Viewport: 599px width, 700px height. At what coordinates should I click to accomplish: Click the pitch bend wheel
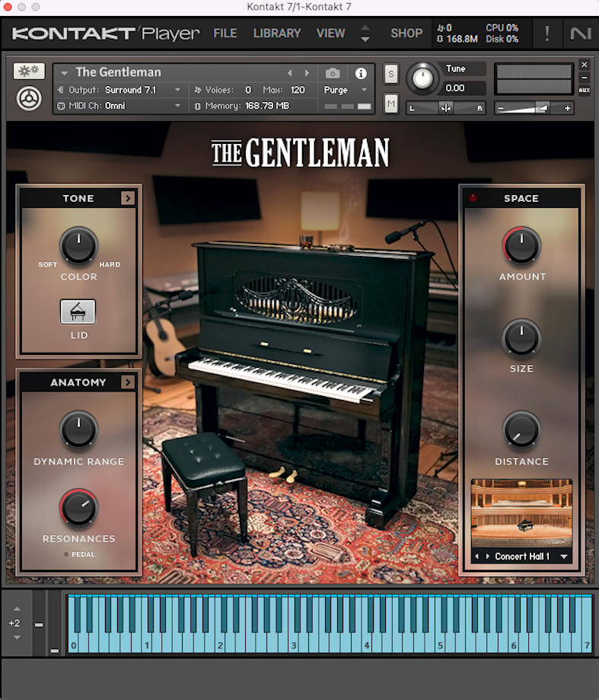point(39,623)
